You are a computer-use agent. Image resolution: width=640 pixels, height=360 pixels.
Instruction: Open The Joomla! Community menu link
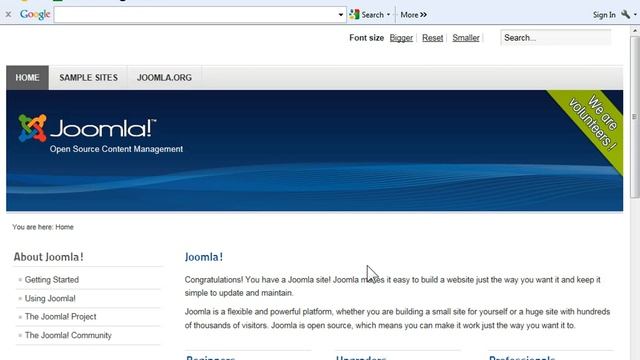(68, 335)
